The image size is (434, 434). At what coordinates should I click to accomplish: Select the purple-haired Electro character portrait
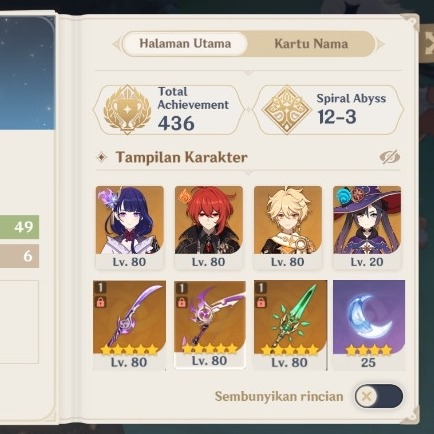(130, 220)
